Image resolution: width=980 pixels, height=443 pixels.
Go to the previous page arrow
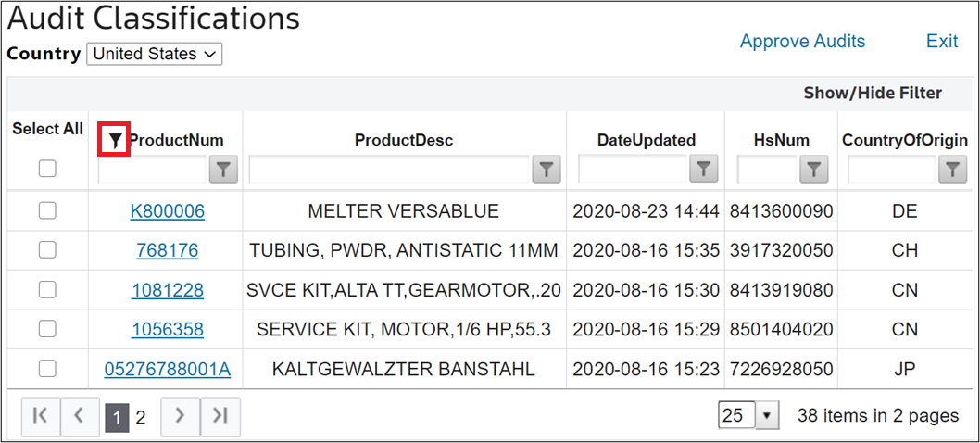pos(80,416)
